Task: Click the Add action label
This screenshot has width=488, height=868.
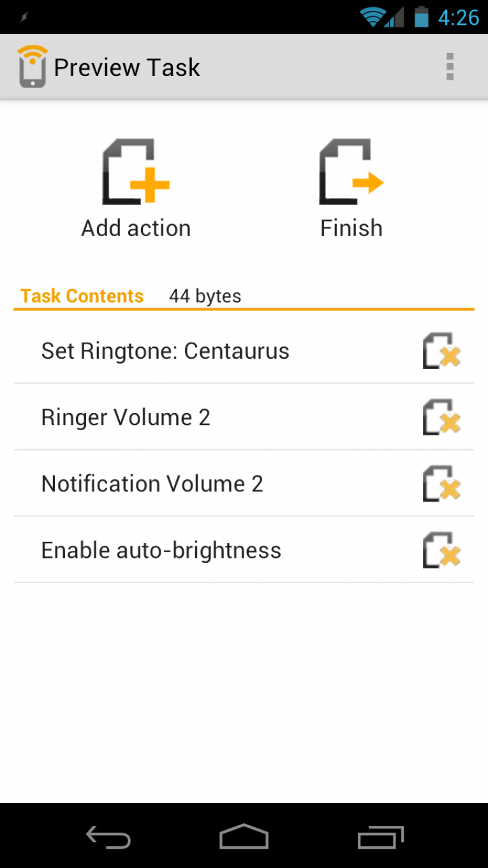Action: tap(136, 228)
